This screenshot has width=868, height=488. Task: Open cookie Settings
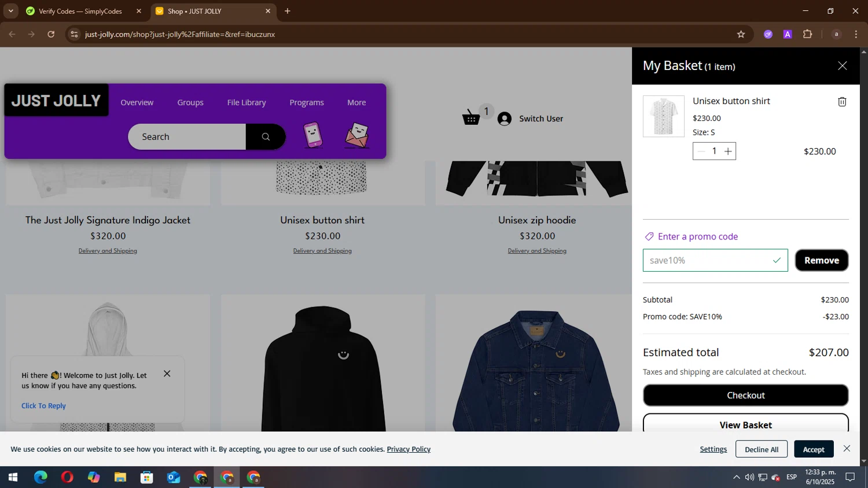coord(713,449)
